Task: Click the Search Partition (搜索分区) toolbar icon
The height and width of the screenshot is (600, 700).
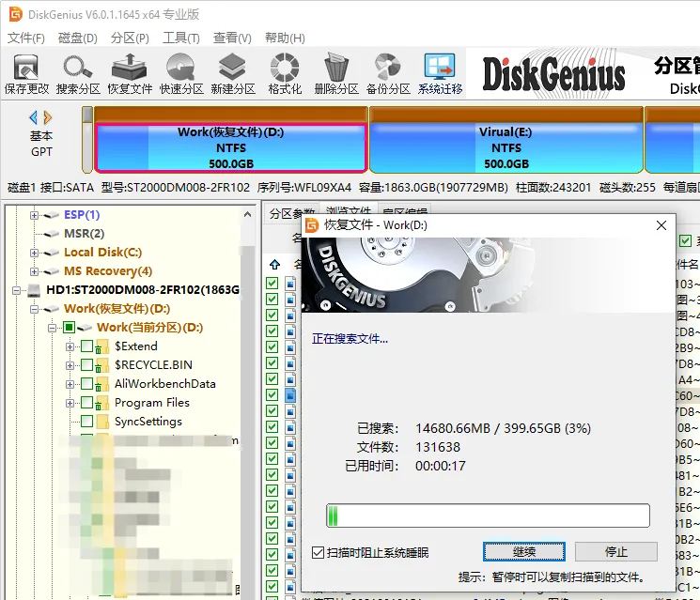Action: 78,73
